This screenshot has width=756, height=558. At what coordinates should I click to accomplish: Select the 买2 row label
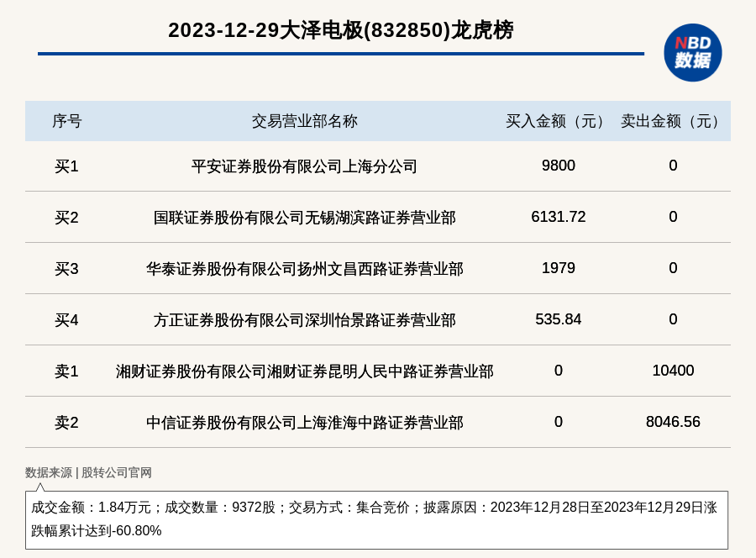click(x=66, y=218)
